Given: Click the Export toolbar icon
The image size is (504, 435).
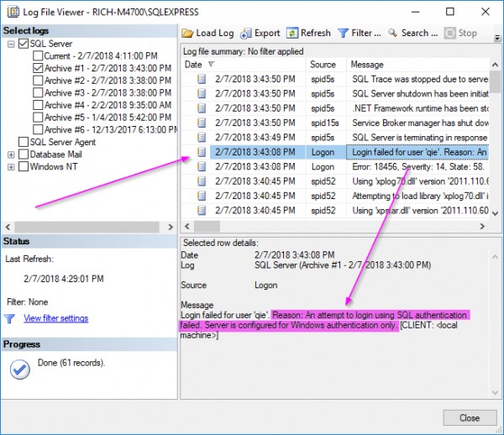Looking at the screenshot, I should click(x=246, y=34).
